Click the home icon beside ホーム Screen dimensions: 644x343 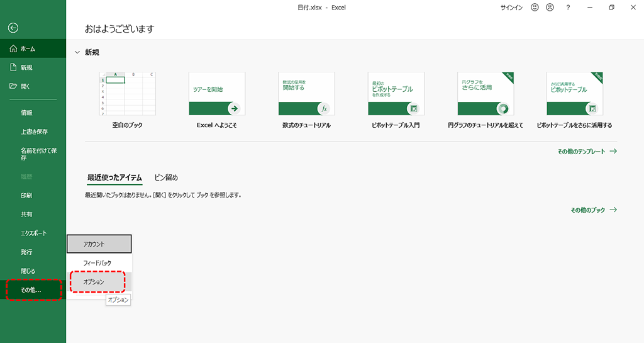click(x=13, y=48)
